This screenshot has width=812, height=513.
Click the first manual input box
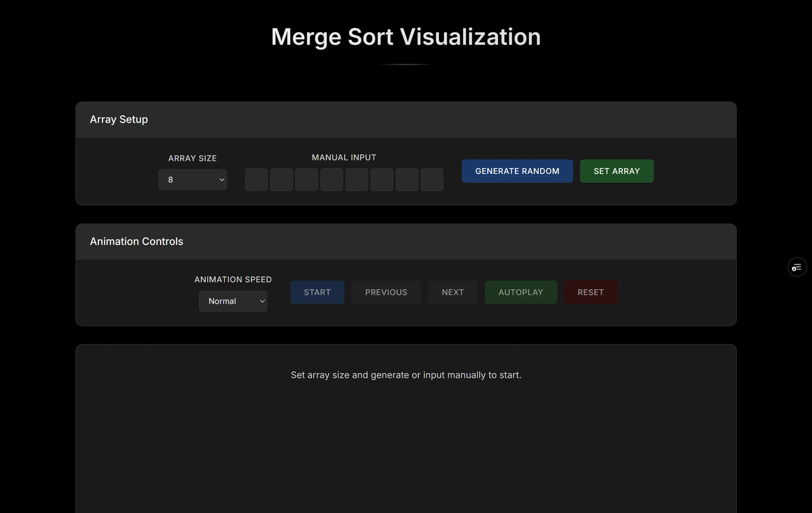256,179
